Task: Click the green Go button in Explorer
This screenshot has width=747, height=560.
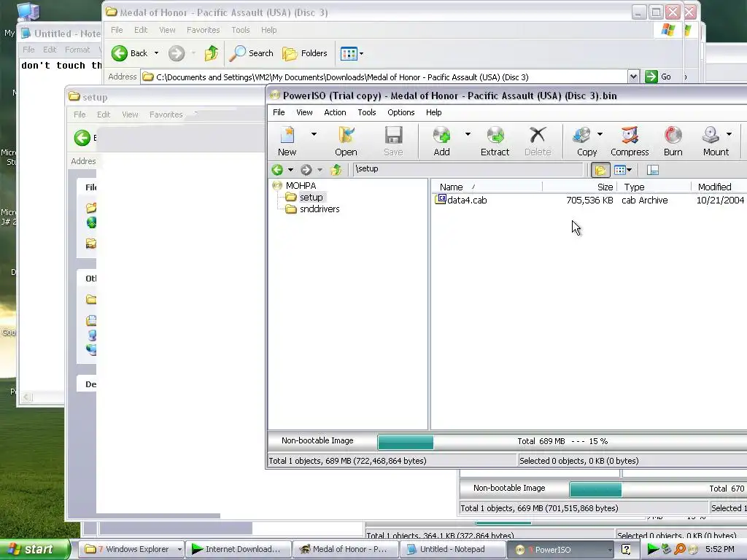Action: coord(658,77)
